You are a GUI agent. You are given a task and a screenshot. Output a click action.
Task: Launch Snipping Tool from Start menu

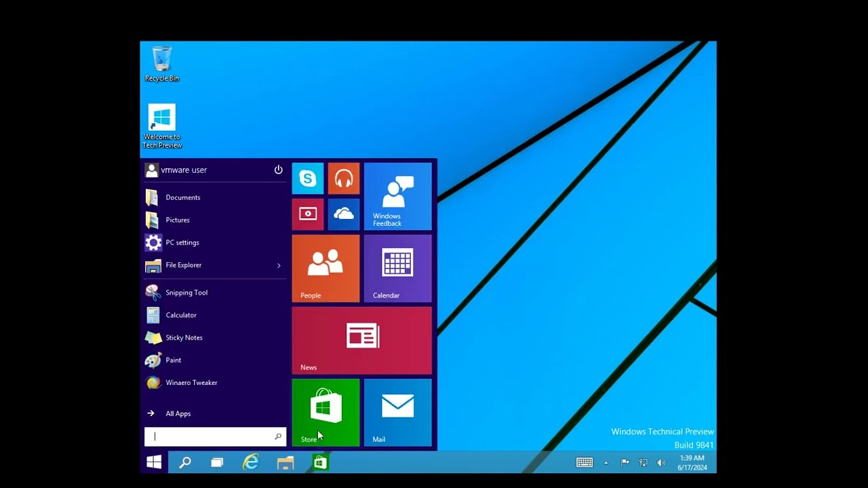[x=214, y=292]
